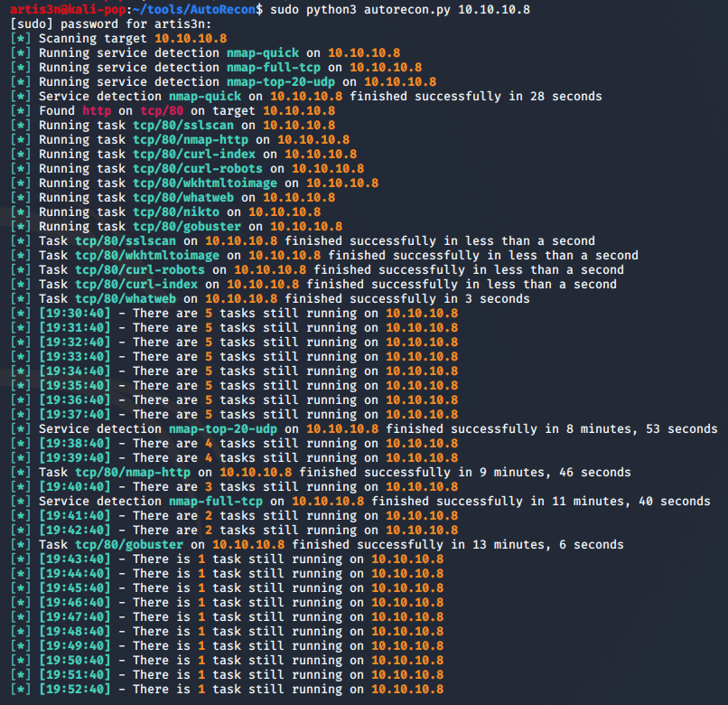Click the orange '3' in the 19:40:40 line
Screen dimensions: 728x705
coord(209,486)
